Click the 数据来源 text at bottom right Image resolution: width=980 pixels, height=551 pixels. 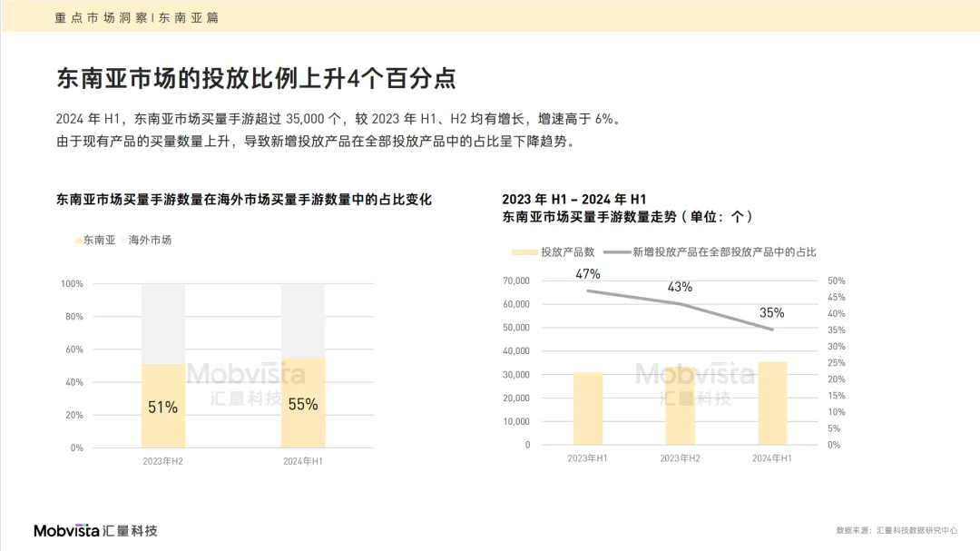896,530
